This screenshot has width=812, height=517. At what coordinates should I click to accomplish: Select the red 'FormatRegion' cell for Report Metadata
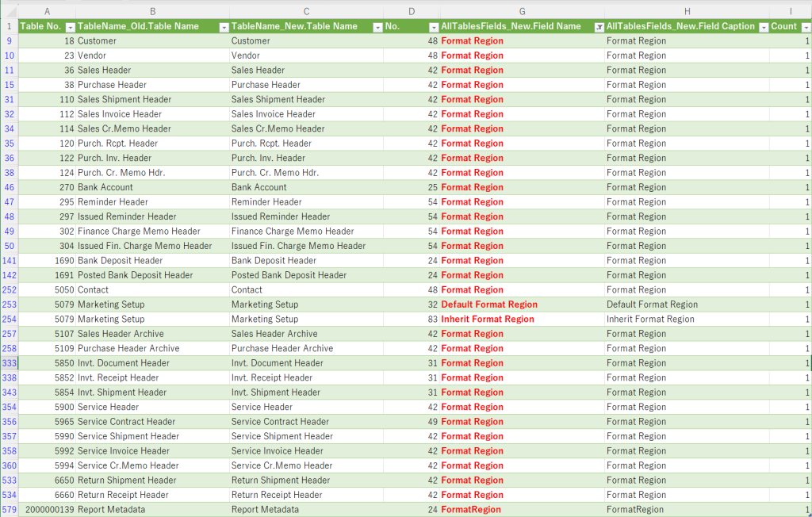click(x=522, y=510)
